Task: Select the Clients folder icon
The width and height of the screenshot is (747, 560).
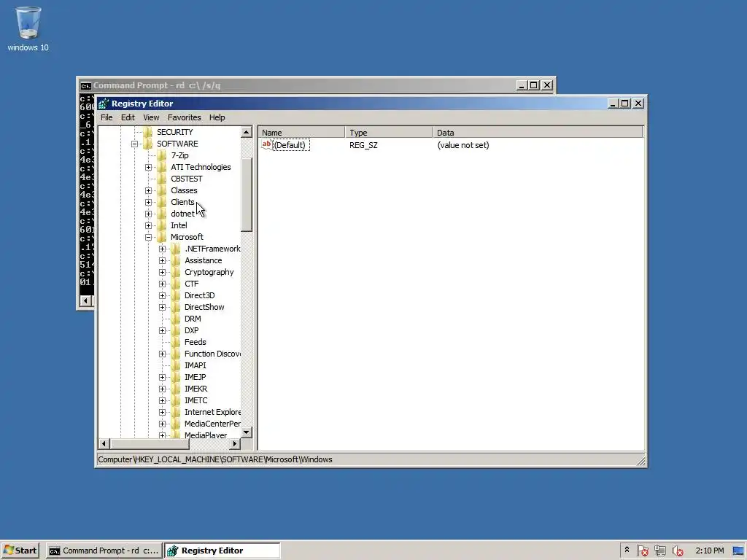Action: pos(162,202)
